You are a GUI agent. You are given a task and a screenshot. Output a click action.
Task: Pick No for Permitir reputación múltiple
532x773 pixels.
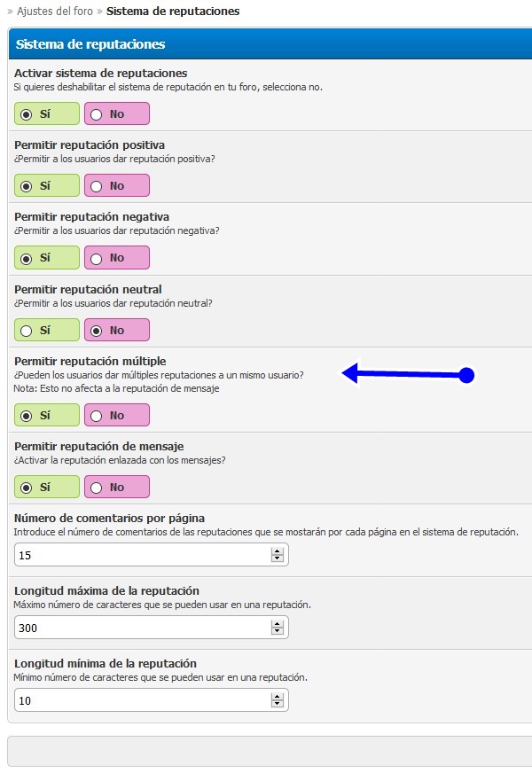coord(97,416)
